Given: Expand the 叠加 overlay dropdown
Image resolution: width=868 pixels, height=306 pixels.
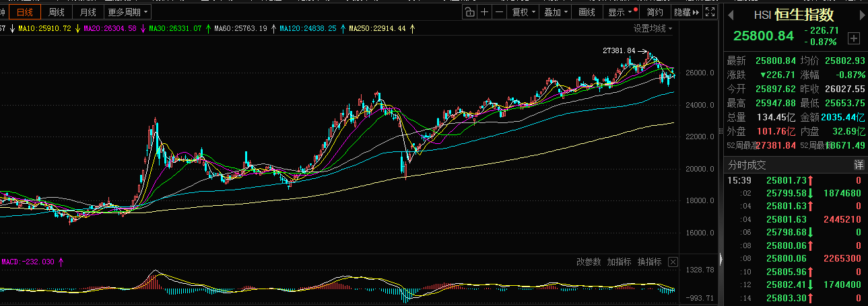Looking at the screenshot, I should (x=556, y=12).
